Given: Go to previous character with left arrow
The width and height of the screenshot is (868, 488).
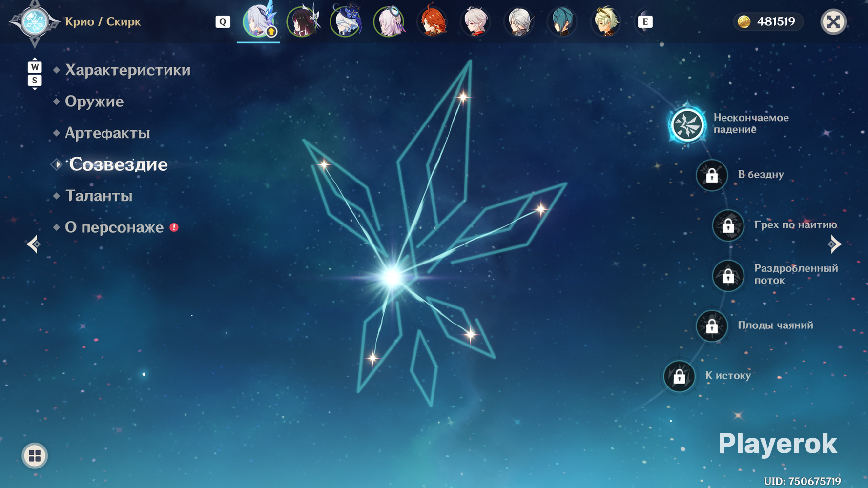Looking at the screenshot, I should (x=33, y=244).
